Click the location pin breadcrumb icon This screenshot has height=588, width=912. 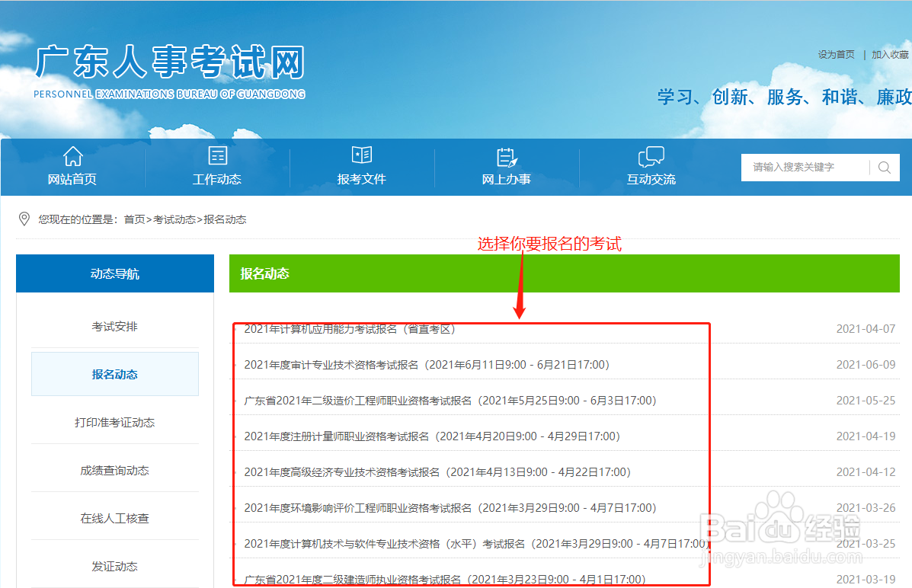pos(25,219)
